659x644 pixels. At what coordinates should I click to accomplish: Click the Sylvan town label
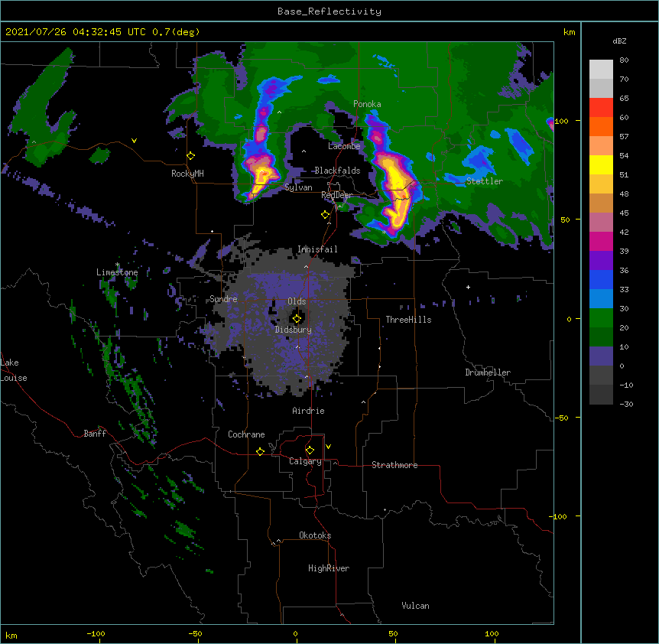coord(298,187)
